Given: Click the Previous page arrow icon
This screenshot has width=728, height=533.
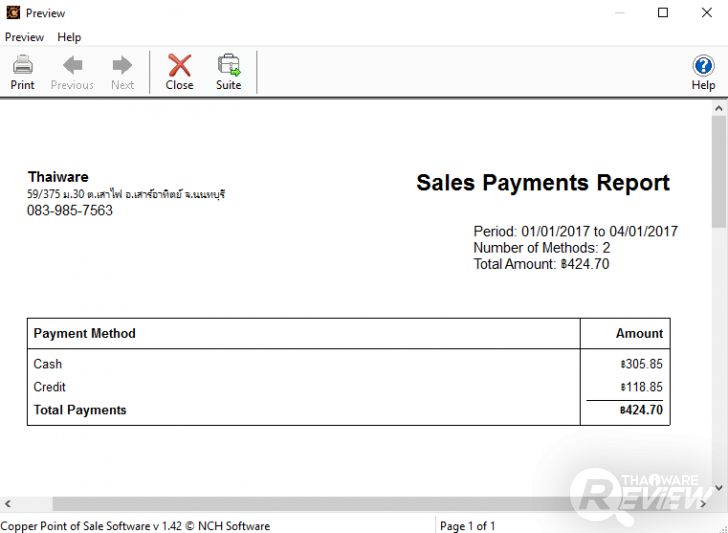Looking at the screenshot, I should (72, 65).
